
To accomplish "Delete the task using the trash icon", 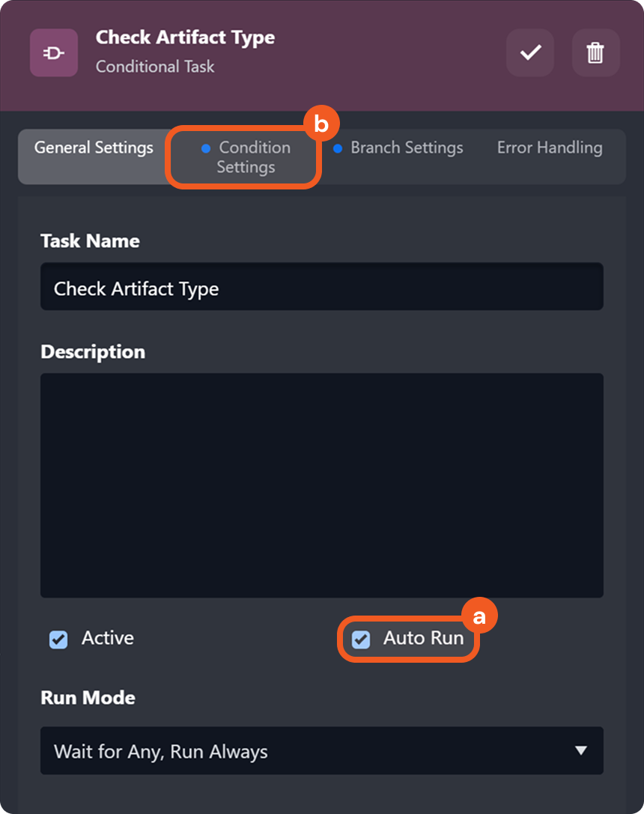I will pos(595,52).
